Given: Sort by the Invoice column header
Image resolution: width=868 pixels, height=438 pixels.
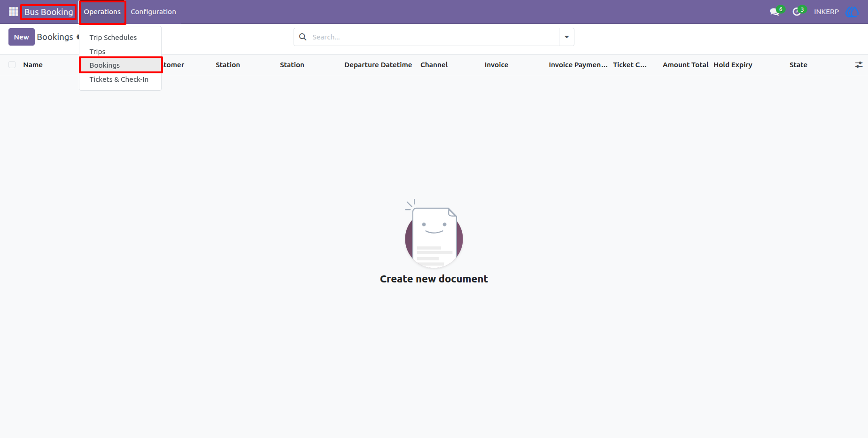Looking at the screenshot, I should tap(496, 65).
